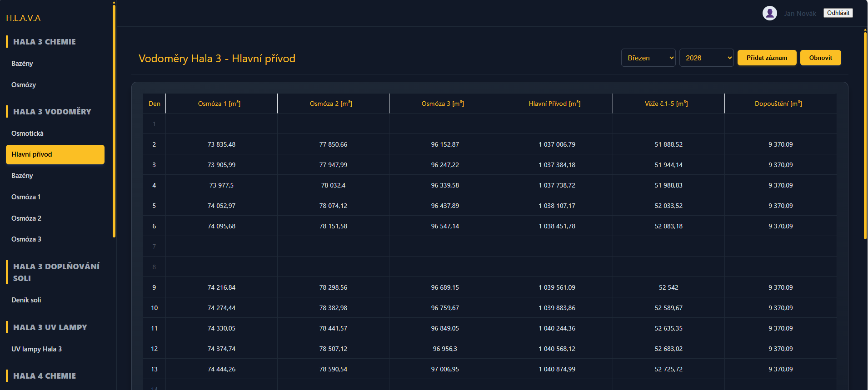
Task: Select Osmotická in the sidebar
Action: [27, 133]
